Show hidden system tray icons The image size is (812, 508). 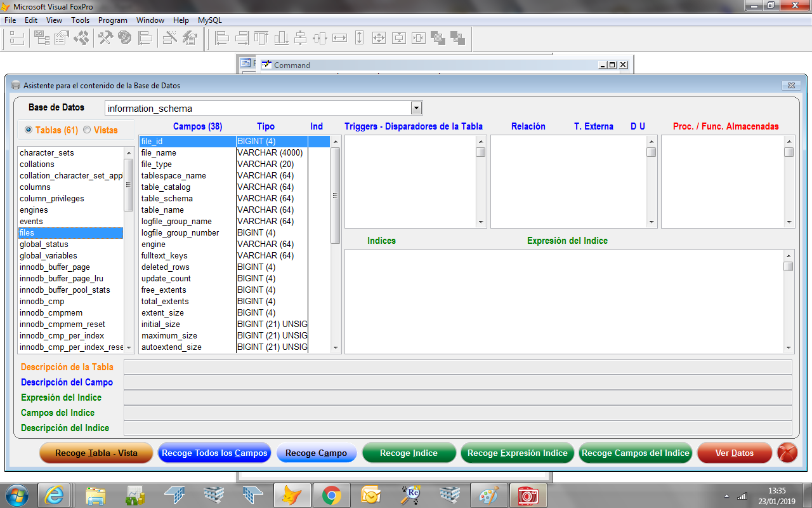coord(726,496)
